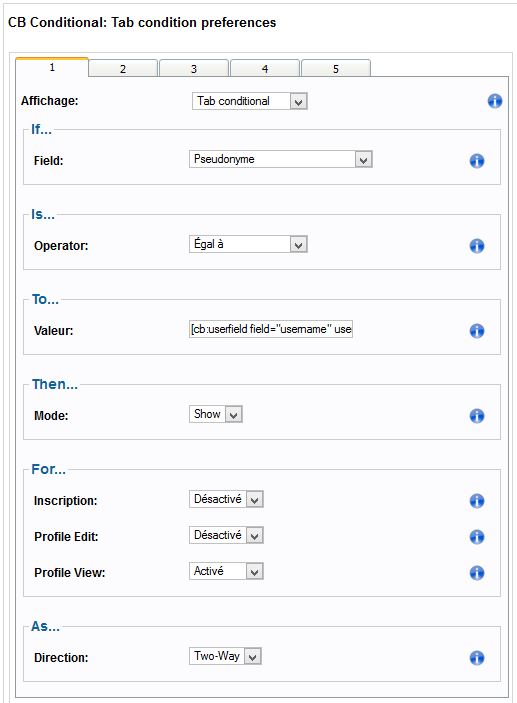Change the Mode dropdown from Show
The height and width of the screenshot is (703, 517).
tap(216, 414)
